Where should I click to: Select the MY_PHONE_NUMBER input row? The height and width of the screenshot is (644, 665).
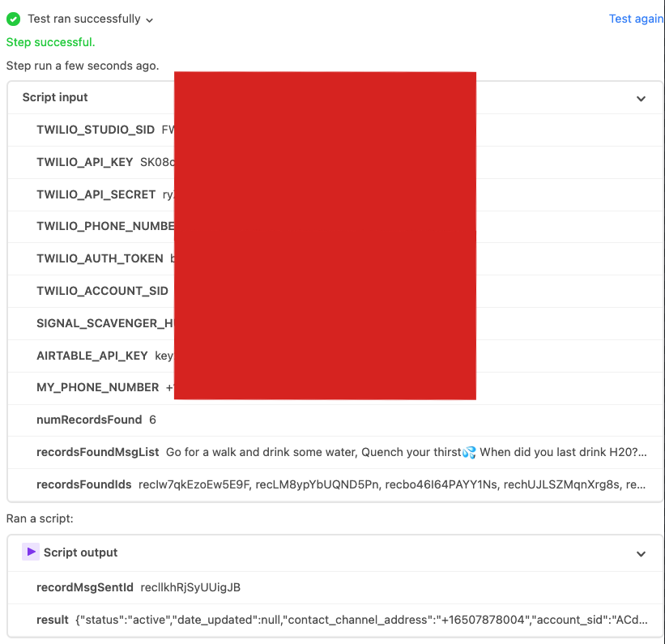pyautogui.click(x=97, y=387)
